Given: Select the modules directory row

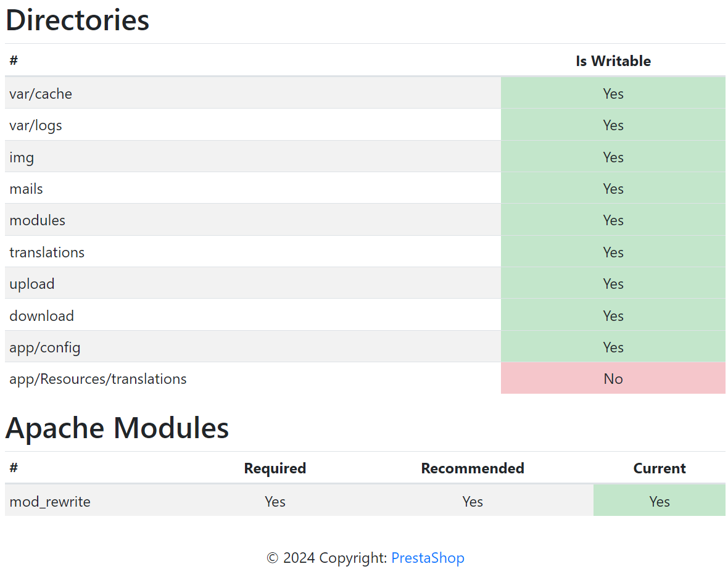Looking at the screenshot, I should point(38,220).
